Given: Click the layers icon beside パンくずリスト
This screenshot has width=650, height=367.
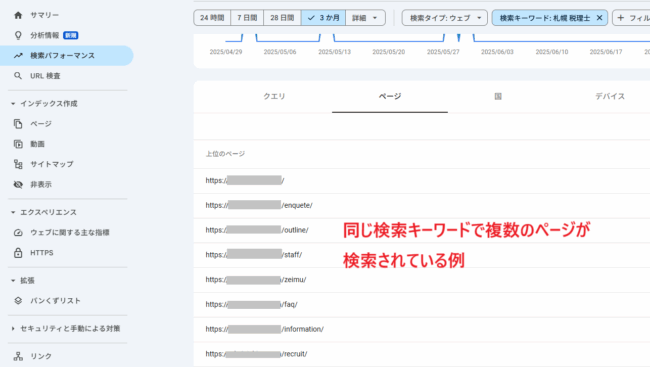Looking at the screenshot, I should coord(18,301).
